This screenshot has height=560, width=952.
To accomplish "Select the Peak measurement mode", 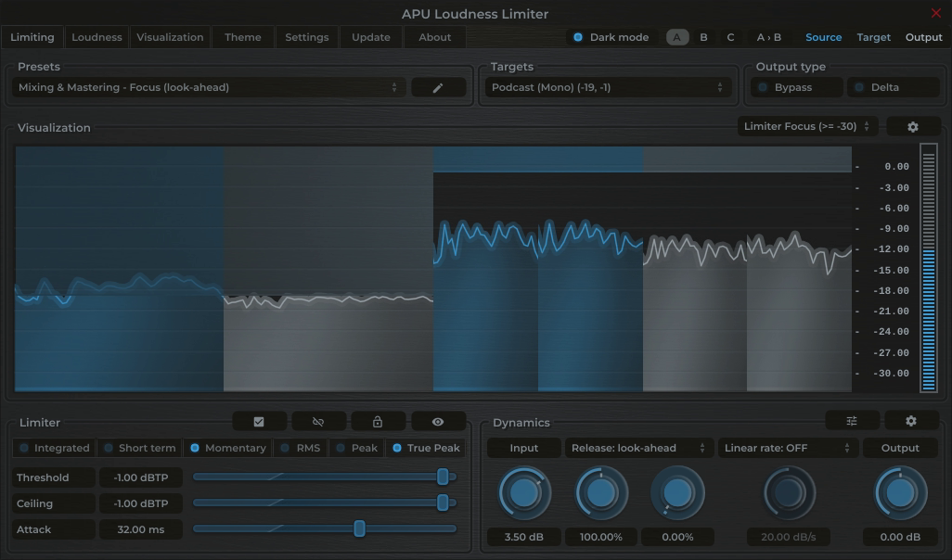I will (x=356, y=448).
